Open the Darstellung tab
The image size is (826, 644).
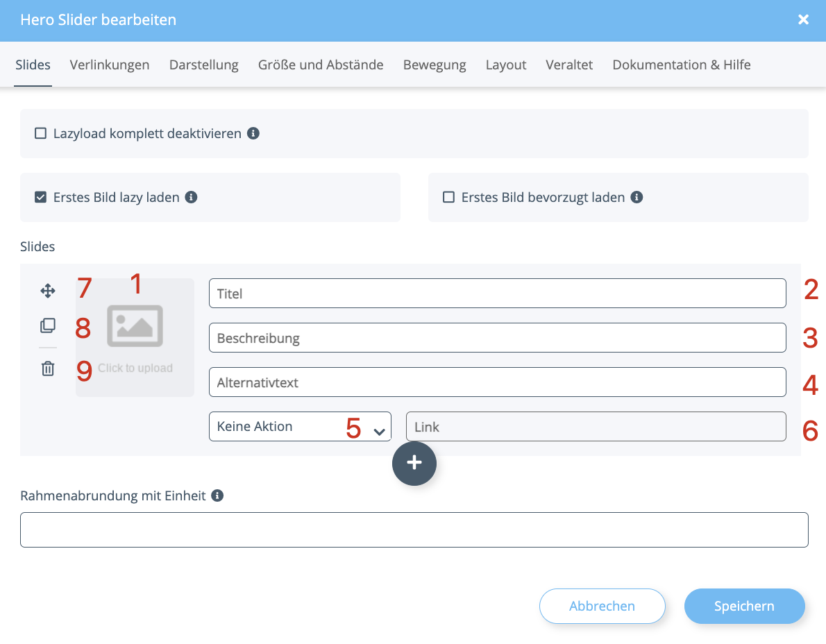204,65
